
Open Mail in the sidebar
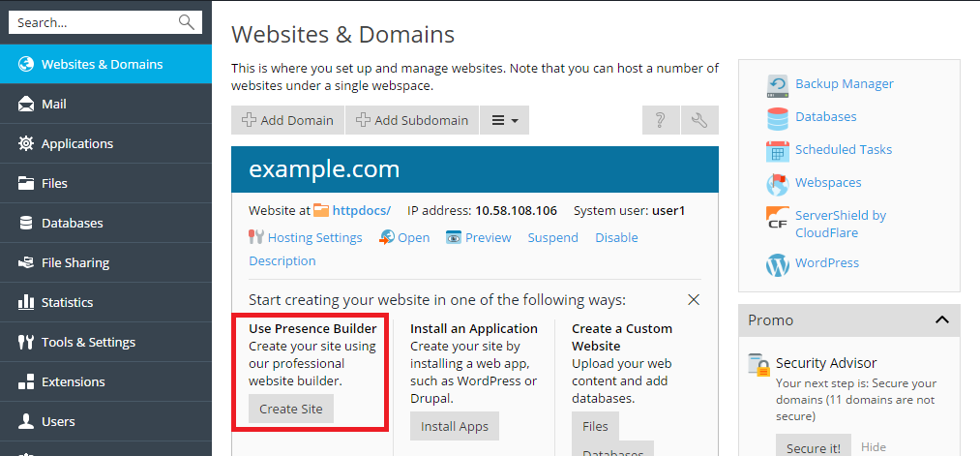coord(54,104)
